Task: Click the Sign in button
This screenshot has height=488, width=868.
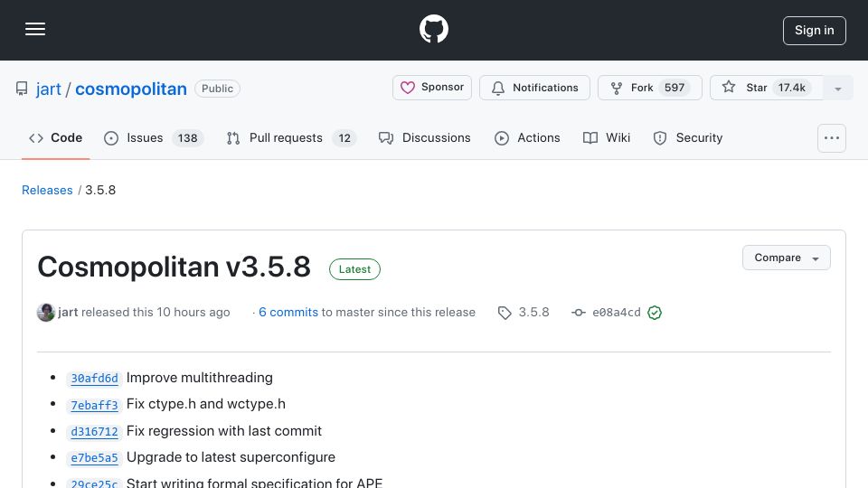Action: coord(814,31)
